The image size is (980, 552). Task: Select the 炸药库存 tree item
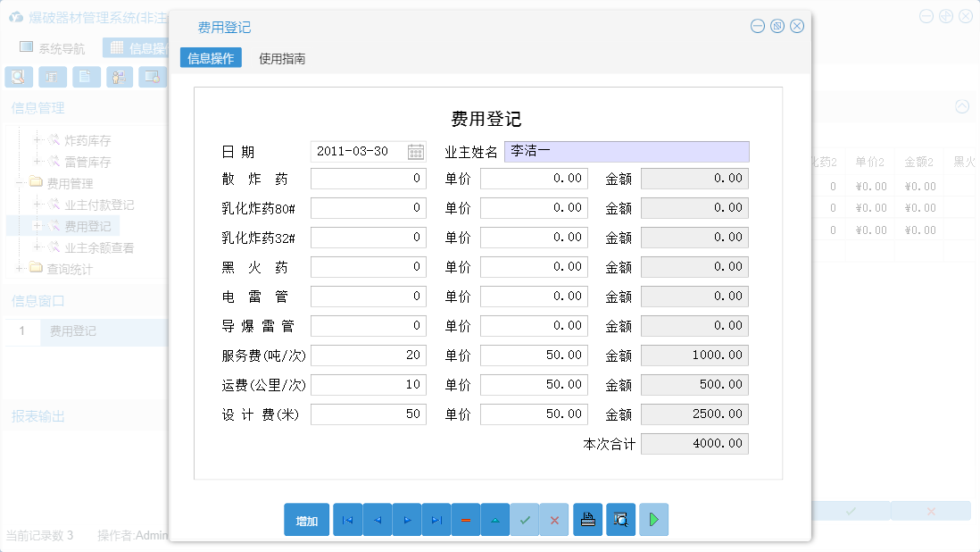(x=86, y=140)
